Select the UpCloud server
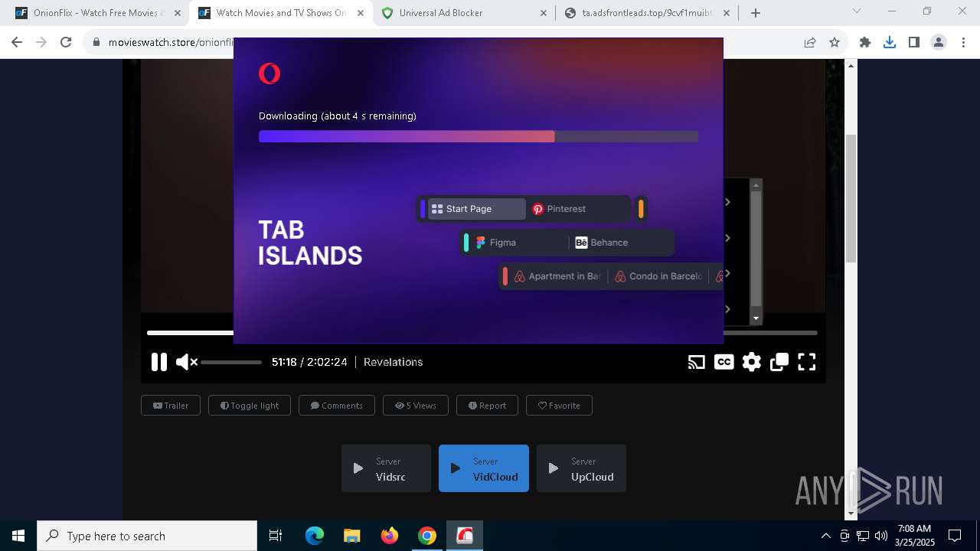This screenshot has height=551, width=980. [581, 468]
